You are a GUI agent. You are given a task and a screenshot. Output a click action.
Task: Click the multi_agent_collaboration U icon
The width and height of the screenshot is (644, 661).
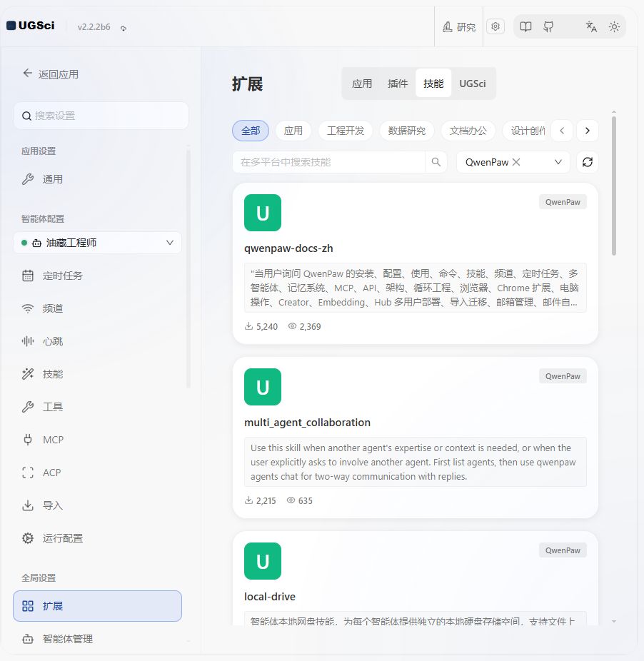click(x=263, y=387)
